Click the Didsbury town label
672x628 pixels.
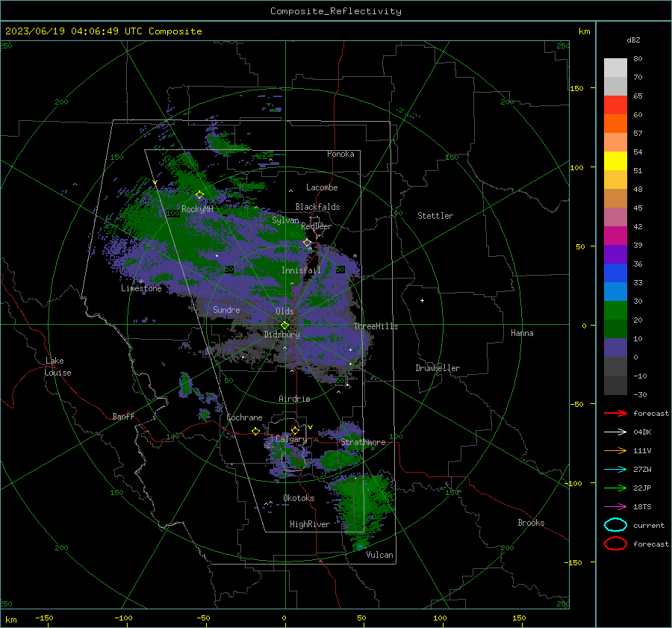[x=281, y=335]
